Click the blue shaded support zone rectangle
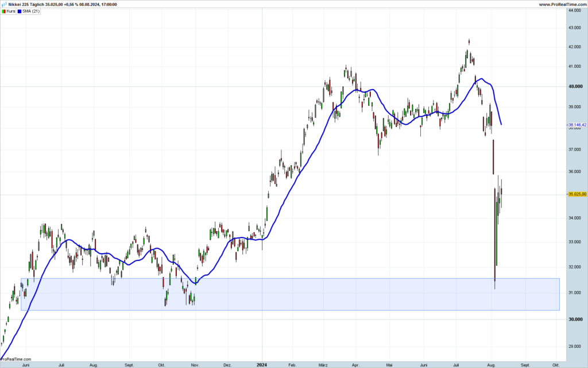The height and width of the screenshot is (368, 588). click(290, 294)
